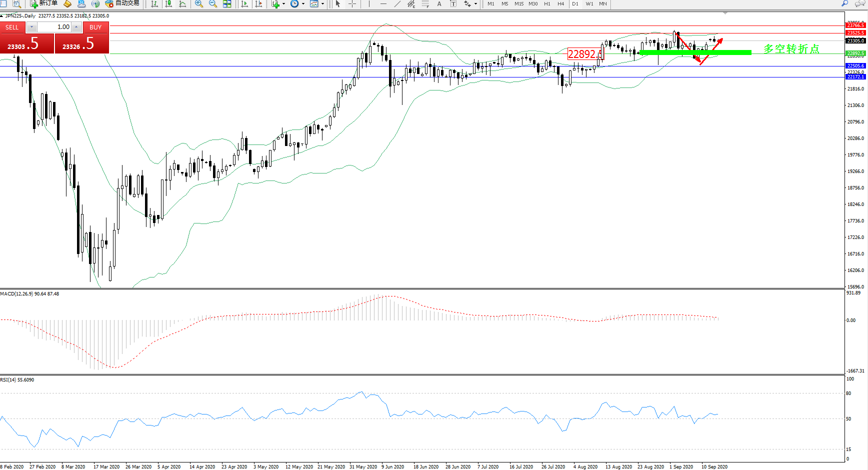Click the tile windows icon
This screenshot has height=470, width=868.
[x=227, y=3]
